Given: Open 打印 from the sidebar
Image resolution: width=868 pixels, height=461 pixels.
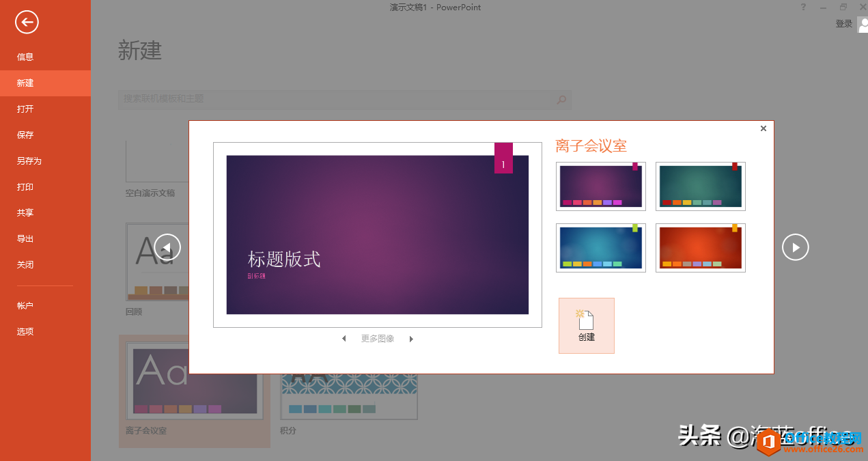Looking at the screenshot, I should coord(25,186).
